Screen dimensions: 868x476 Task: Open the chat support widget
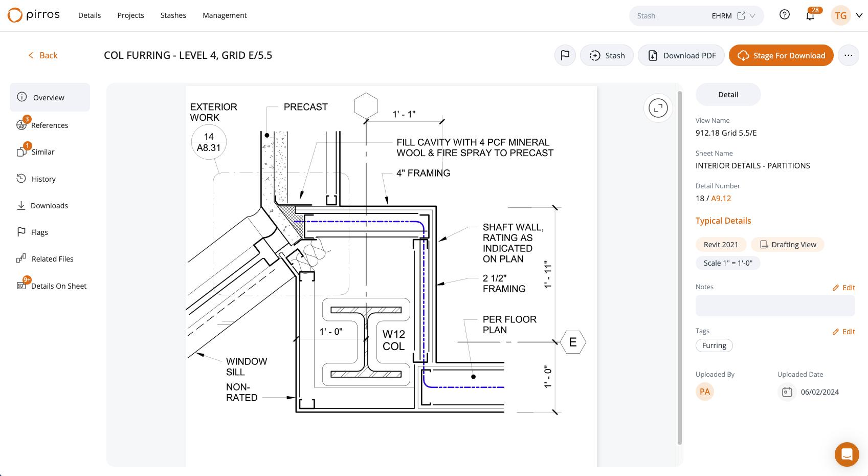click(x=847, y=454)
